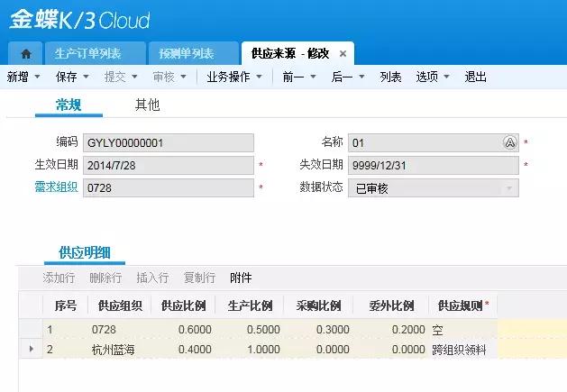Click the 供应比例 column header

(x=183, y=305)
